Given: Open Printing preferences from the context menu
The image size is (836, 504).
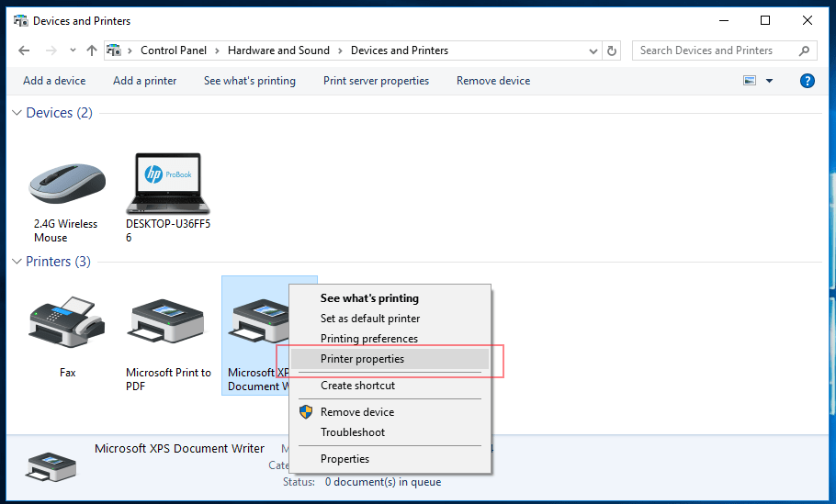Looking at the screenshot, I should [x=368, y=339].
